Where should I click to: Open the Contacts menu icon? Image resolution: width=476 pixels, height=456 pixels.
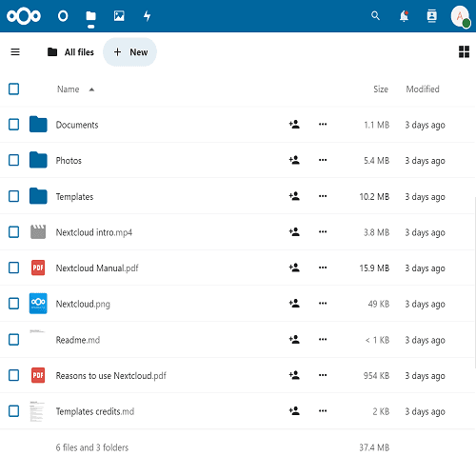tap(432, 15)
